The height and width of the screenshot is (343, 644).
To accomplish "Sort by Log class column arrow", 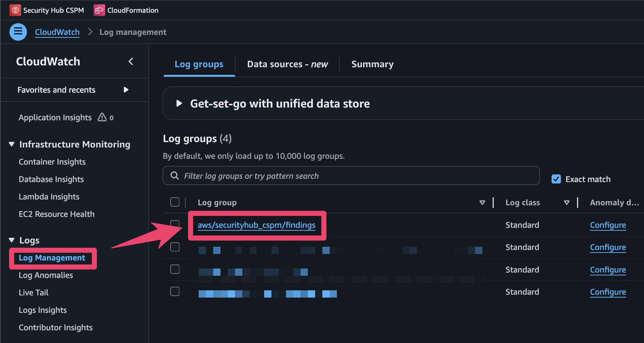I will click(x=567, y=203).
